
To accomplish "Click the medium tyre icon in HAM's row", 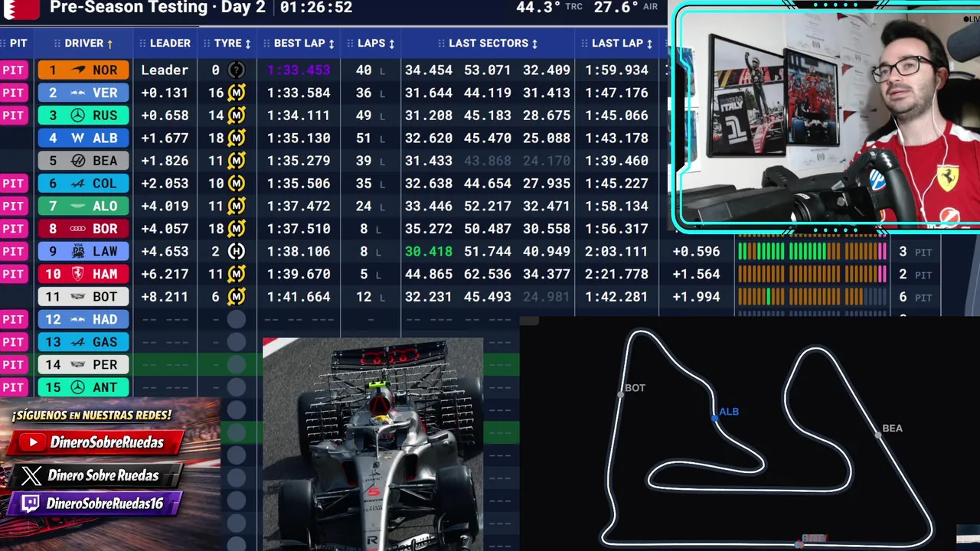I will tap(237, 274).
